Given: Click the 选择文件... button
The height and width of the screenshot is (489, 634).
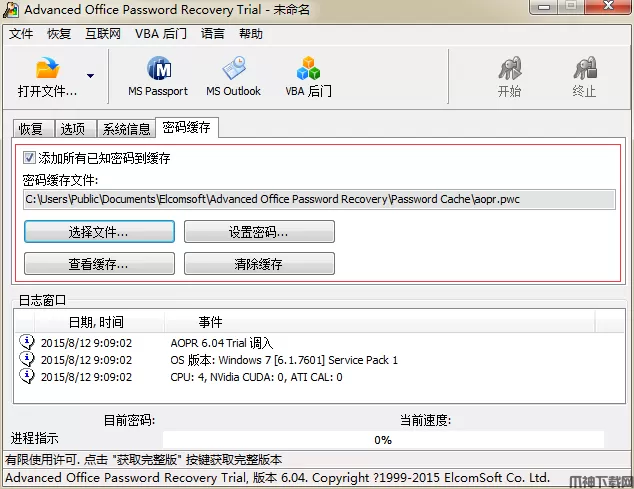Looking at the screenshot, I should pyautogui.click(x=99, y=232).
